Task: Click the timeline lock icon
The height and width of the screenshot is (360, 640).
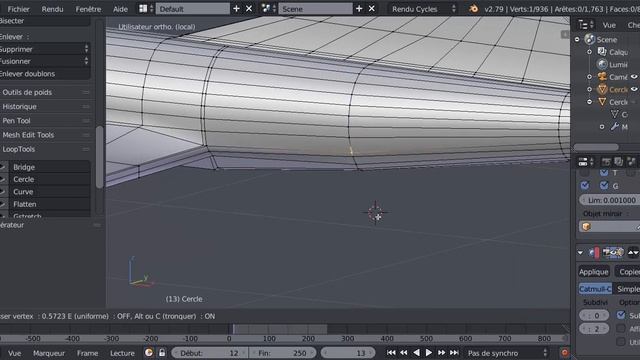Action: (162, 353)
